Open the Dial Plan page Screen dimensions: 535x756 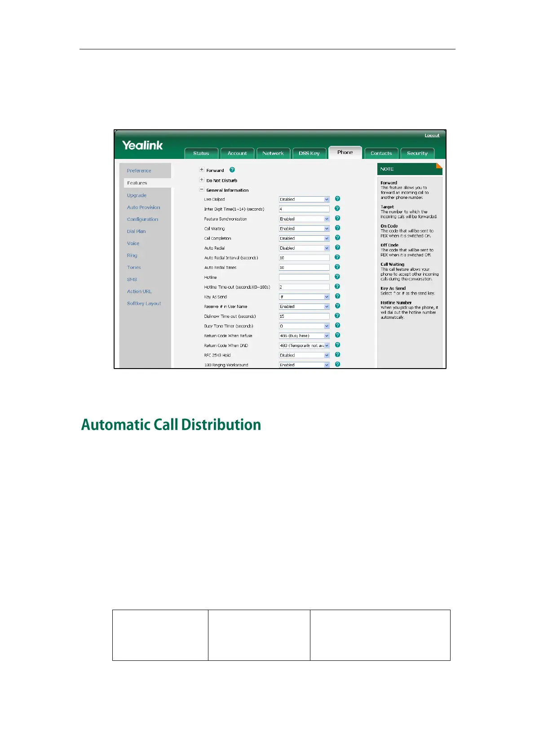pyautogui.click(x=136, y=231)
